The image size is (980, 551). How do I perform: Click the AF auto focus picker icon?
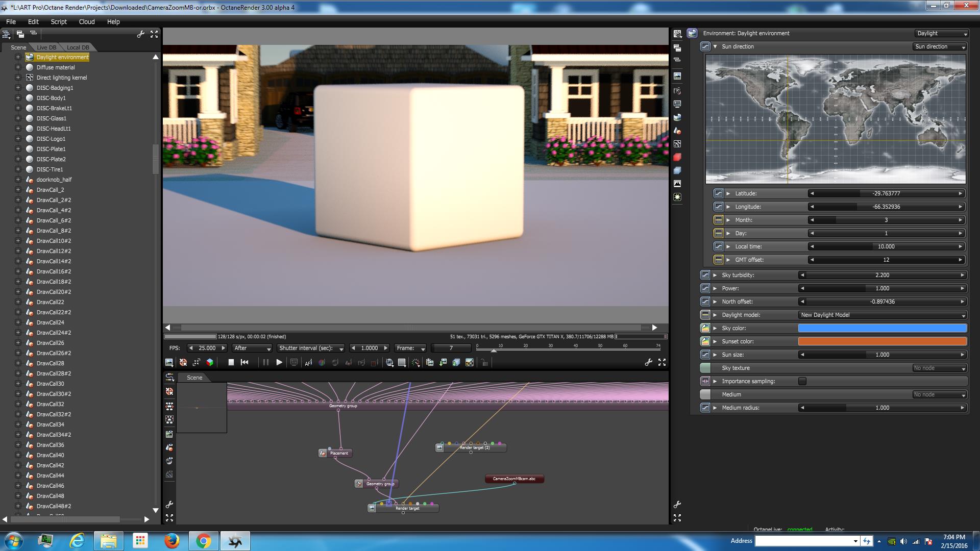click(308, 363)
